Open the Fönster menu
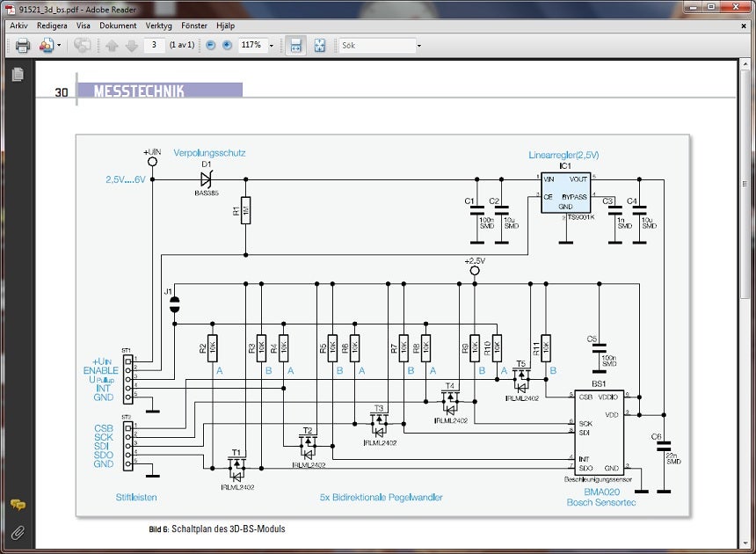 194,26
